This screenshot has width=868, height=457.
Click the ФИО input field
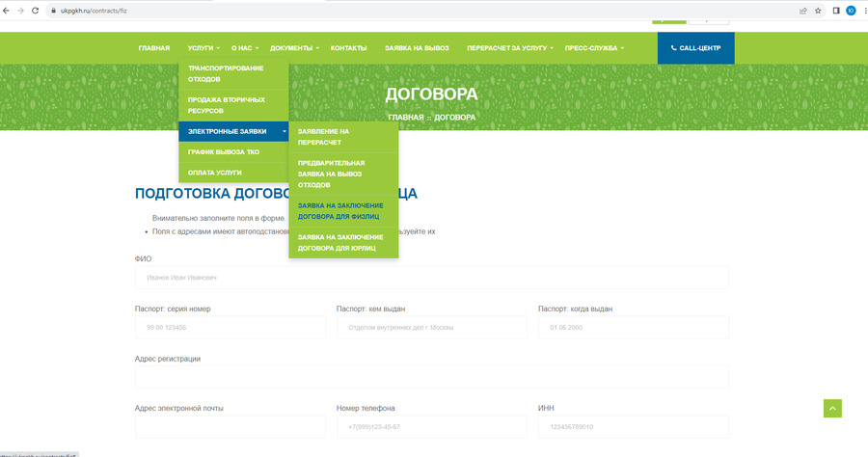click(432, 278)
